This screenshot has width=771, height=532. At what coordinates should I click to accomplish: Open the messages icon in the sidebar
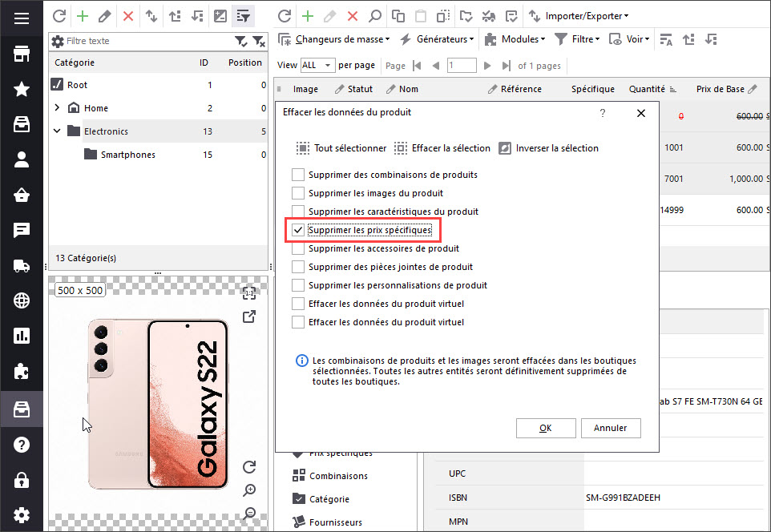point(21,230)
